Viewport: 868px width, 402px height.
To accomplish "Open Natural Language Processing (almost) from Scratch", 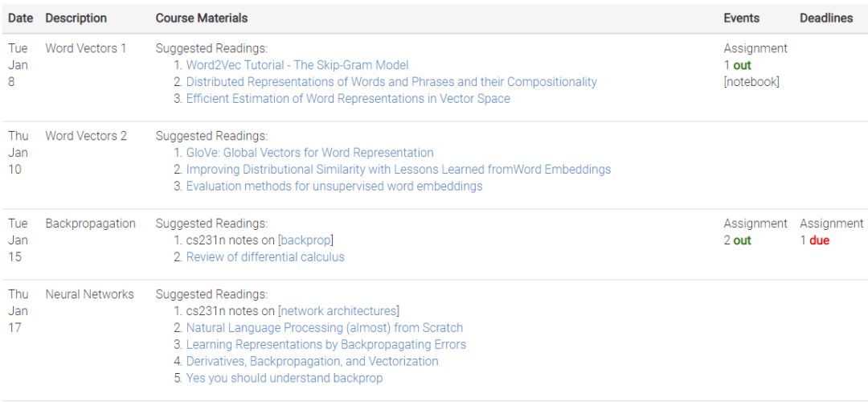I will pos(324,328).
